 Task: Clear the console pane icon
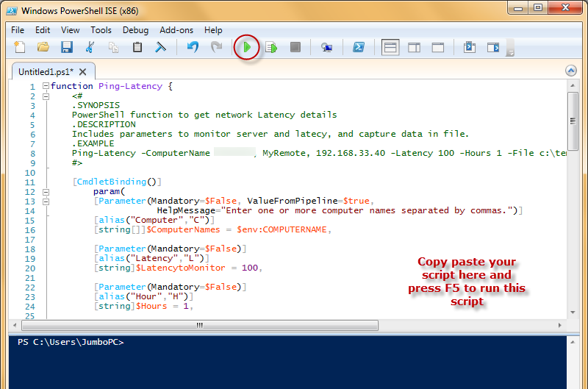(x=160, y=47)
